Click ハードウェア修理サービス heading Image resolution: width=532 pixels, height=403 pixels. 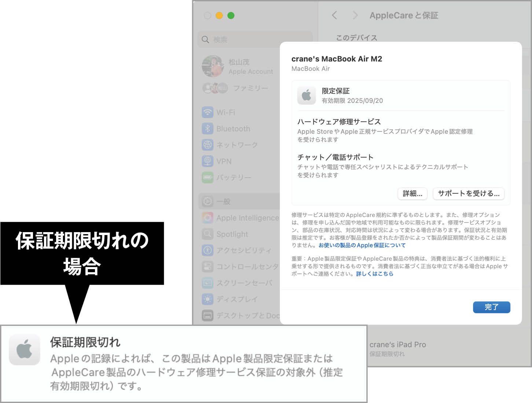339,122
